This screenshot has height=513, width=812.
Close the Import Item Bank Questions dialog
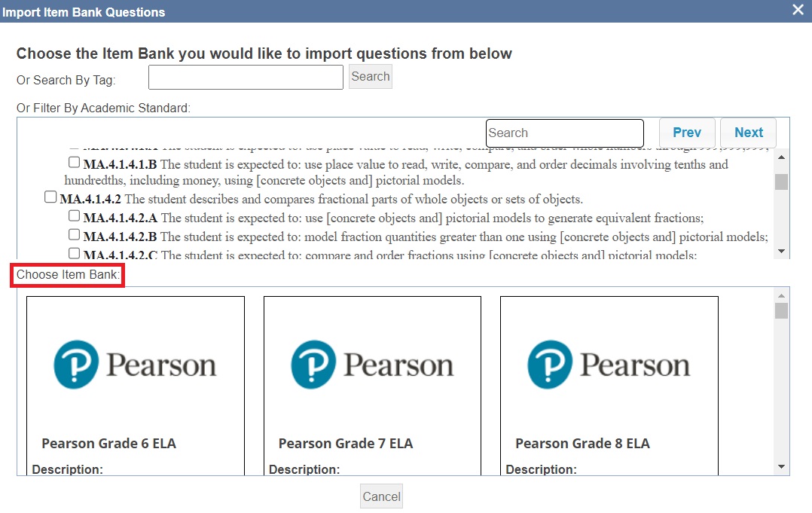pos(798,10)
